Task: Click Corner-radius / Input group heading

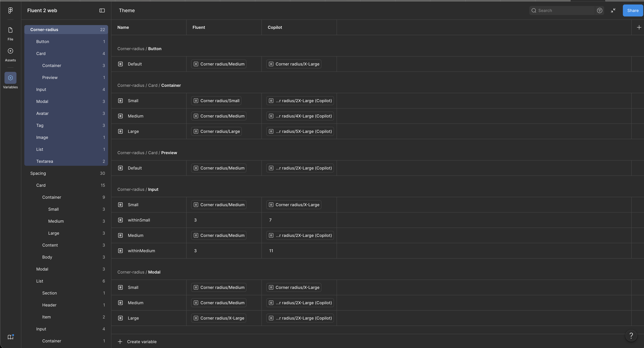Action: pyautogui.click(x=138, y=189)
